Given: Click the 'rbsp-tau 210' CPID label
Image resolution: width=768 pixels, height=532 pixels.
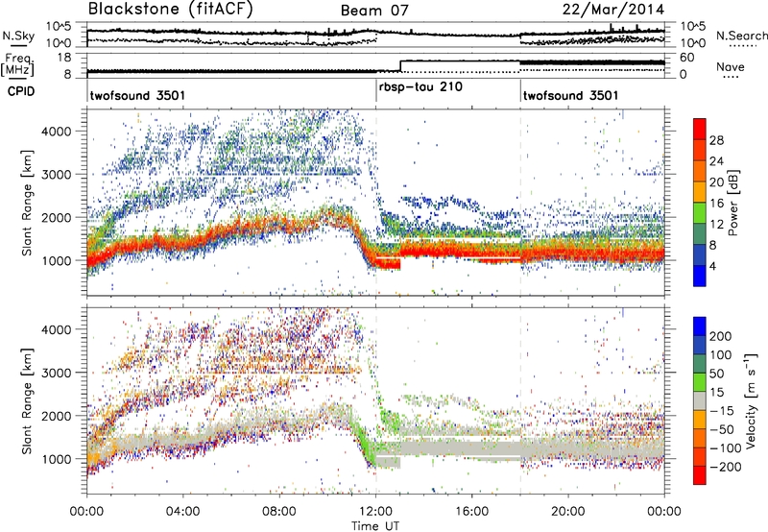Looking at the screenshot, I should [420, 86].
